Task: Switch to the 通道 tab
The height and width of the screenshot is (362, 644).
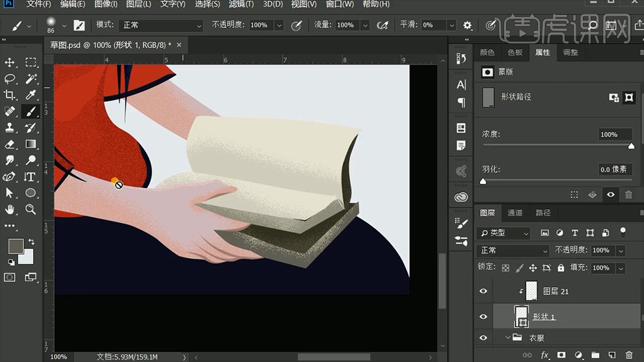Action: [x=515, y=213]
